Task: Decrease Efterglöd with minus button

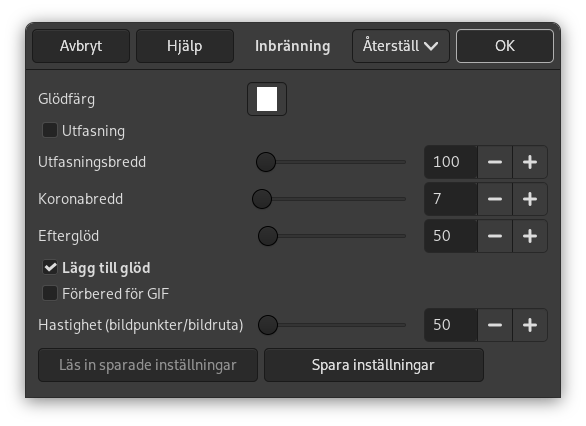Action: click(495, 236)
